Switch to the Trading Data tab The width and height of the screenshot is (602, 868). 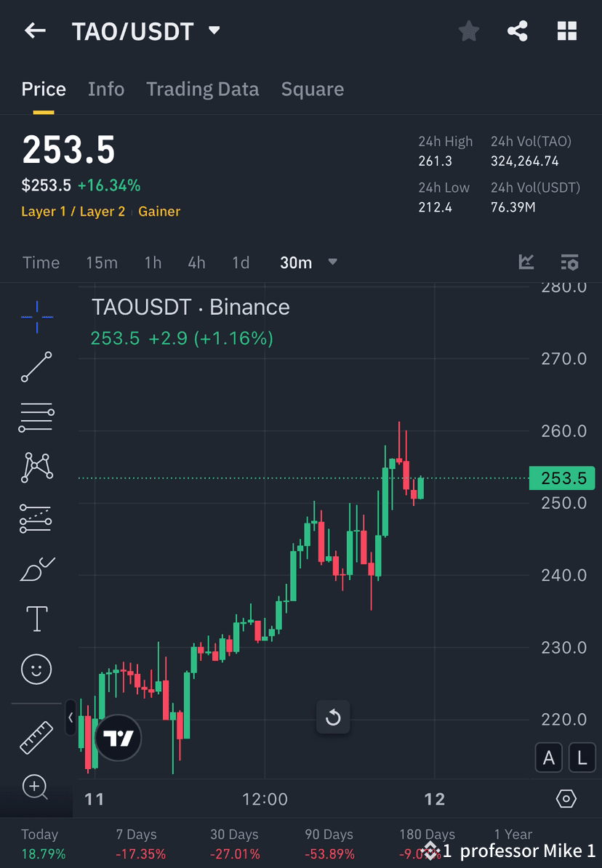click(202, 89)
